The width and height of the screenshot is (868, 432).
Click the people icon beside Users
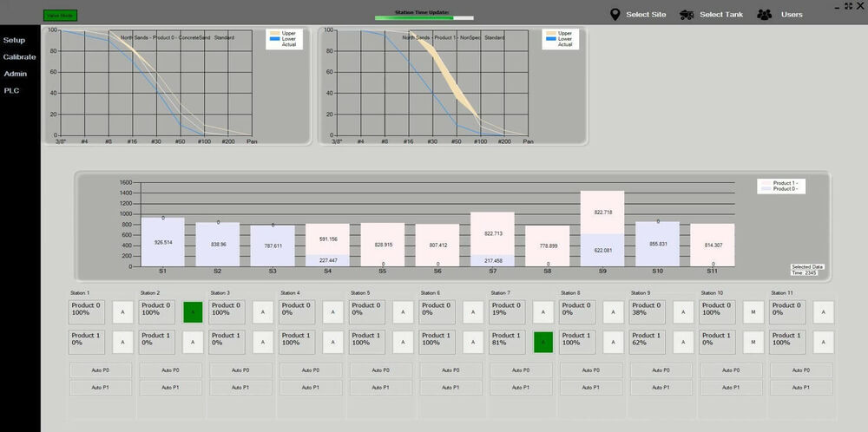tap(765, 15)
